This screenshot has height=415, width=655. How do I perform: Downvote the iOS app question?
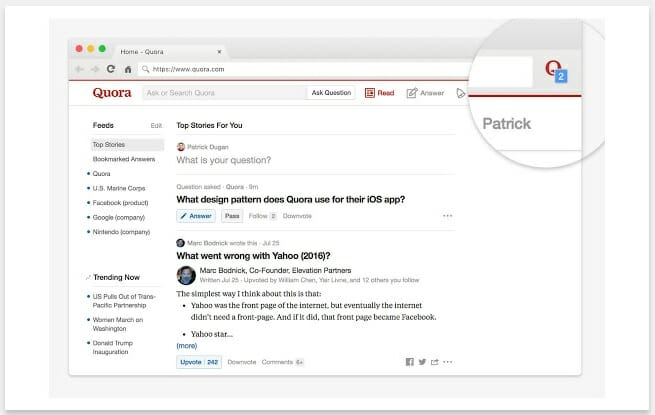pos(297,216)
